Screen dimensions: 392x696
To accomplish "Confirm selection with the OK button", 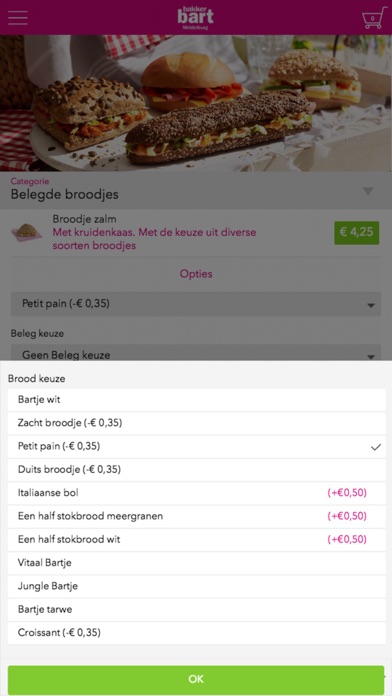I will click(196, 679).
